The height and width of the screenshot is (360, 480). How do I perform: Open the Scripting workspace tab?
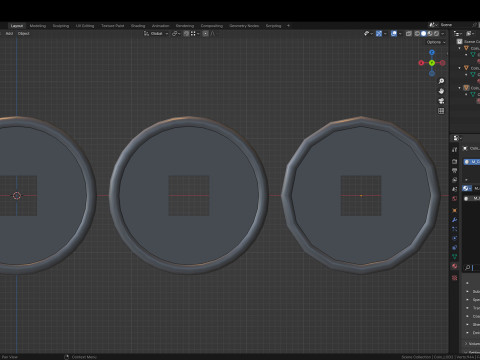click(273, 26)
